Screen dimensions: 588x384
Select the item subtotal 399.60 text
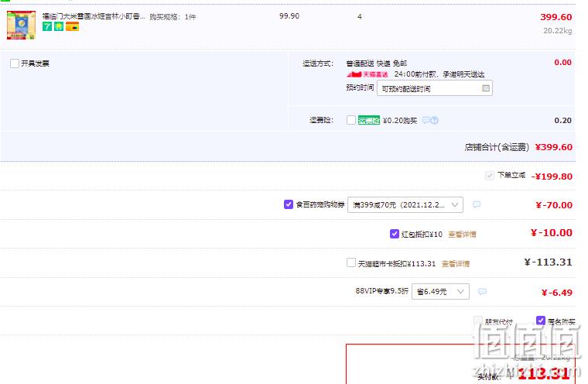(556, 17)
